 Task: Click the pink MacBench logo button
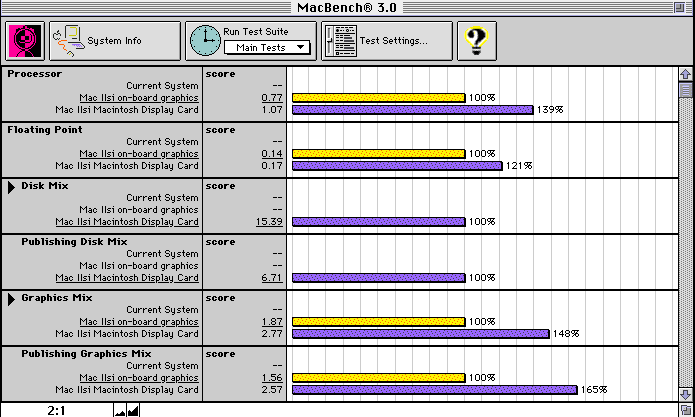25,41
